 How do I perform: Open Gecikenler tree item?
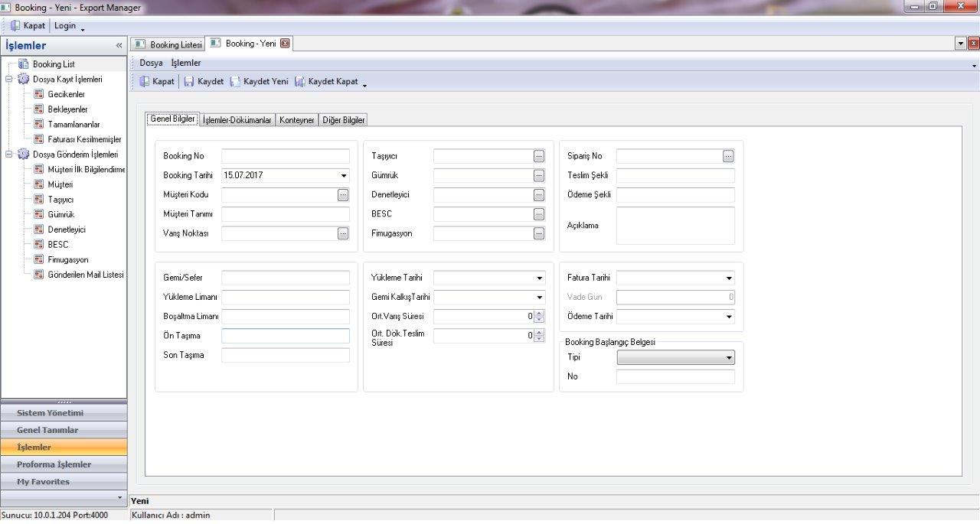(66, 94)
